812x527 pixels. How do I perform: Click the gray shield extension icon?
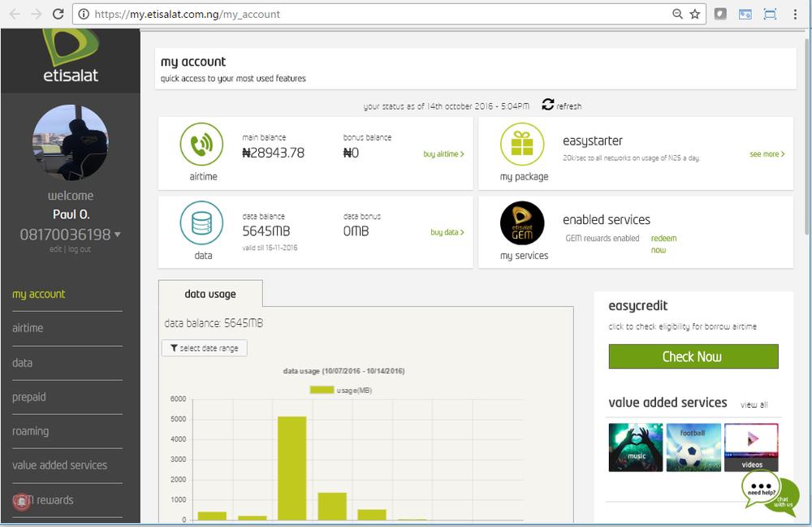pos(720,14)
